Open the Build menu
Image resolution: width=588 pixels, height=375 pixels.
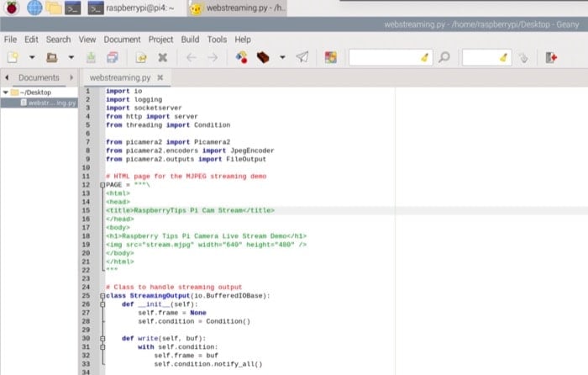190,40
